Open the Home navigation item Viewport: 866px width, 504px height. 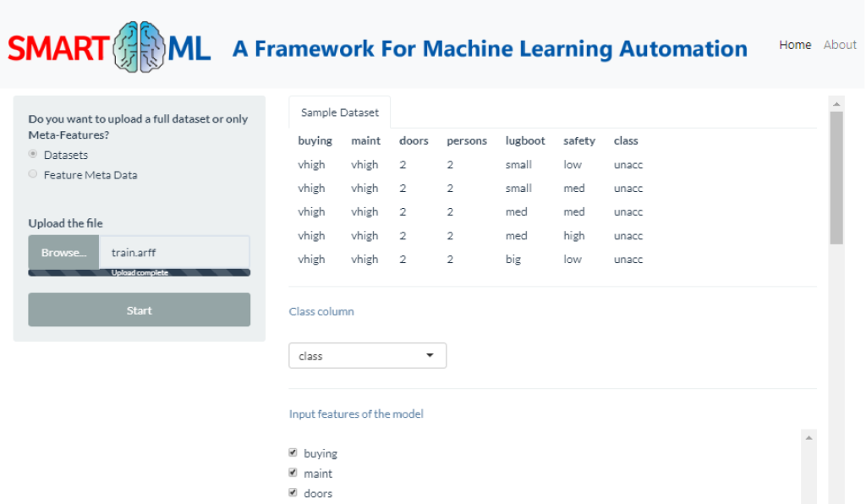795,45
